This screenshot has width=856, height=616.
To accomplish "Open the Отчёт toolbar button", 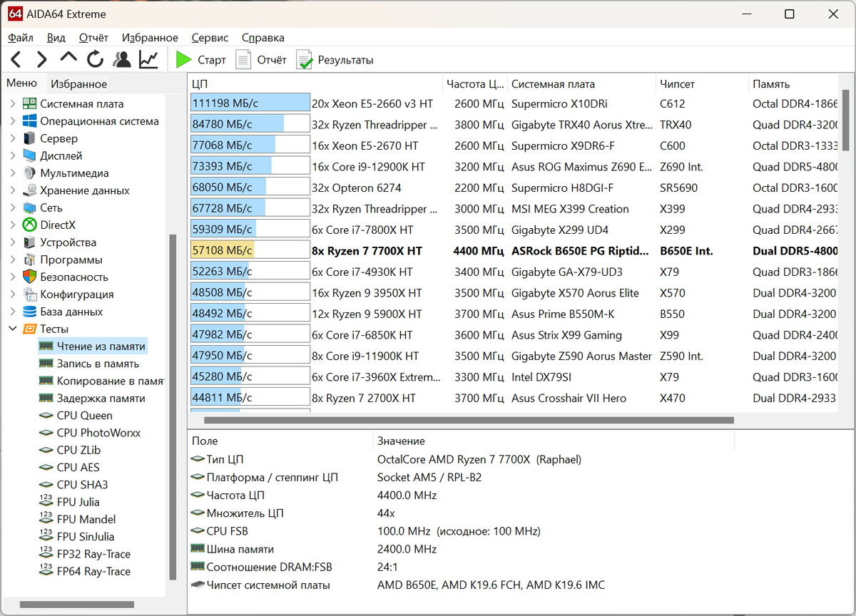I will pyautogui.click(x=261, y=60).
